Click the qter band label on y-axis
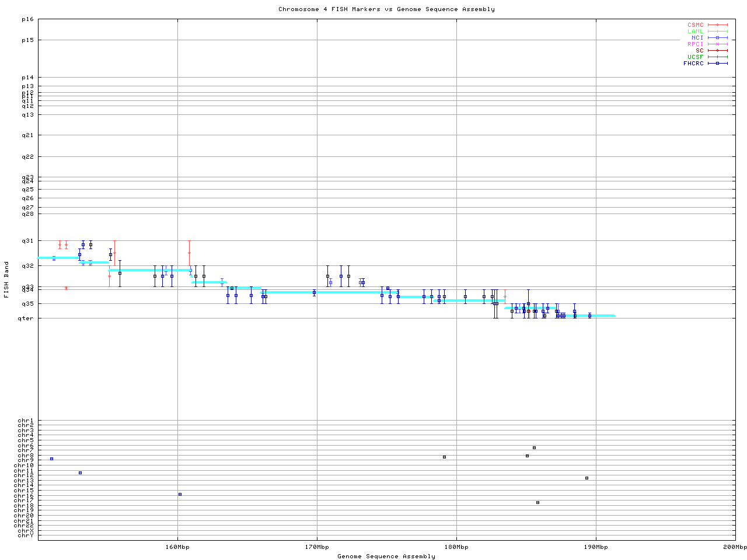Viewport: 747px width, 560px height. 26,318
